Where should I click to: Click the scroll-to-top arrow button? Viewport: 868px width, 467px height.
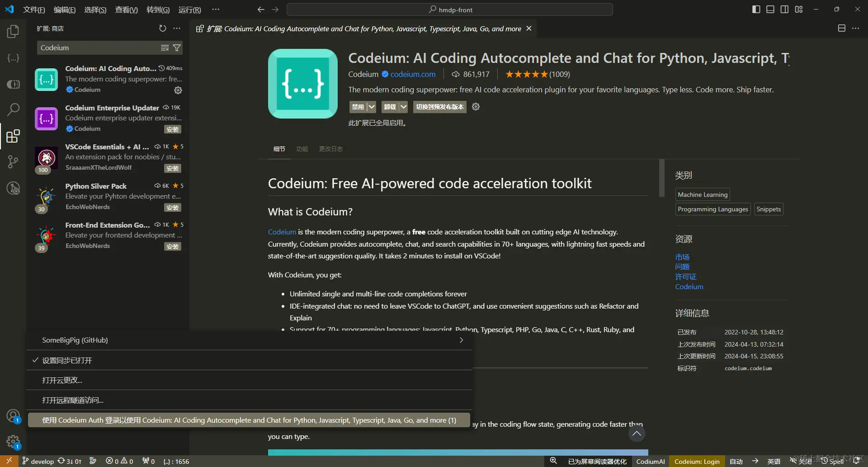point(637,434)
